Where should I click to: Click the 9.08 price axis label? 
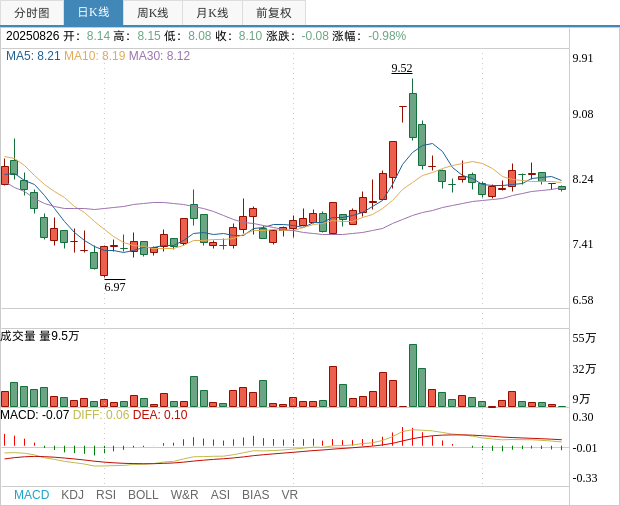[583, 114]
